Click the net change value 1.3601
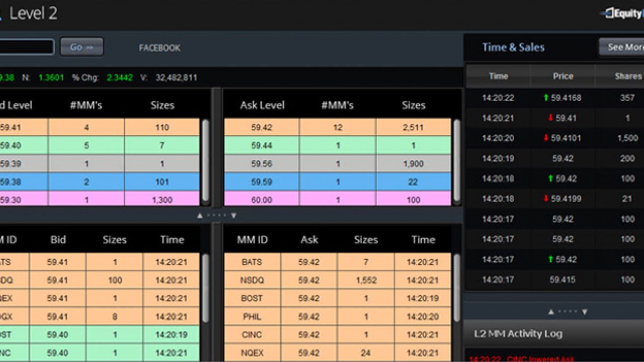The image size is (644, 362). [x=51, y=77]
